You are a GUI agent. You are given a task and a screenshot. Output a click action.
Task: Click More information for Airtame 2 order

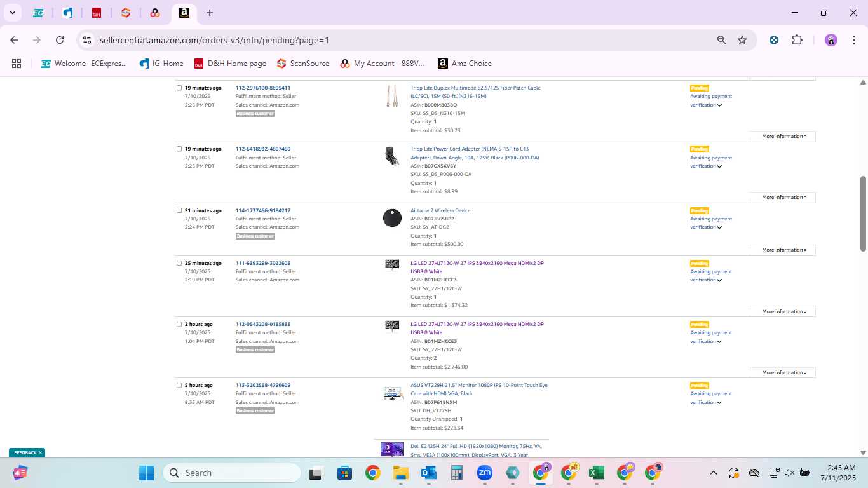click(x=783, y=250)
